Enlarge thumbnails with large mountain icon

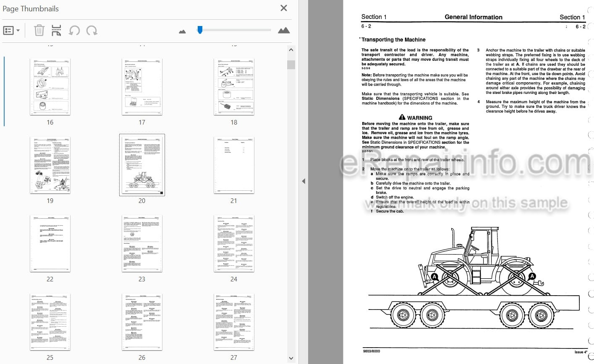pos(284,30)
